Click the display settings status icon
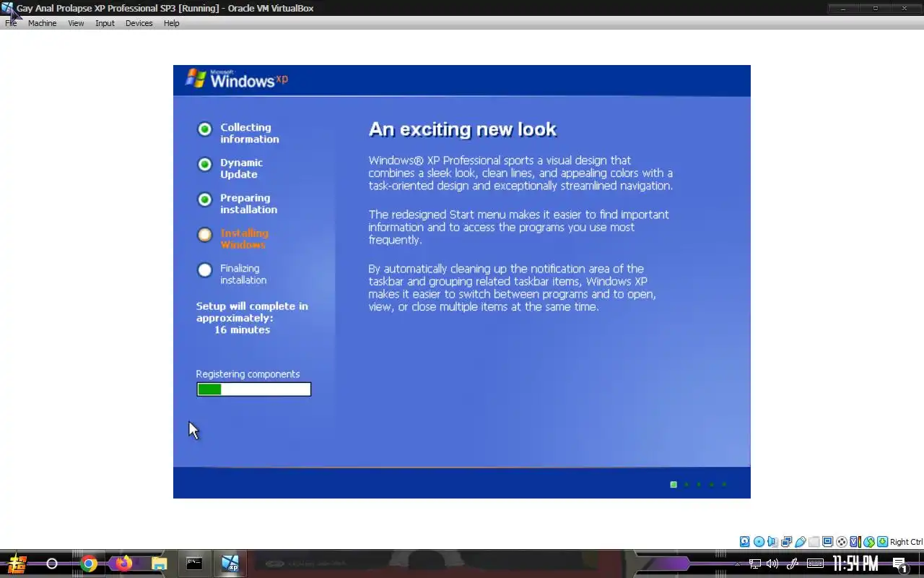The height and width of the screenshot is (578, 924). tap(827, 542)
